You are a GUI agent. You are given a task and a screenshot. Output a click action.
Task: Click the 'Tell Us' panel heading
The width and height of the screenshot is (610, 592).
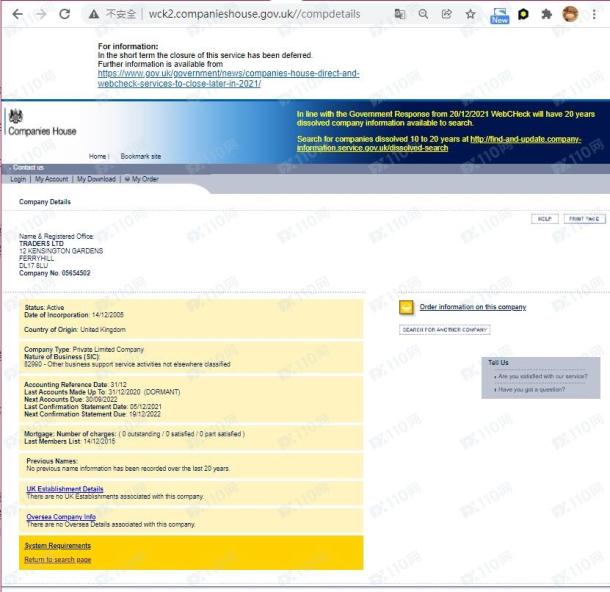[x=498, y=363]
